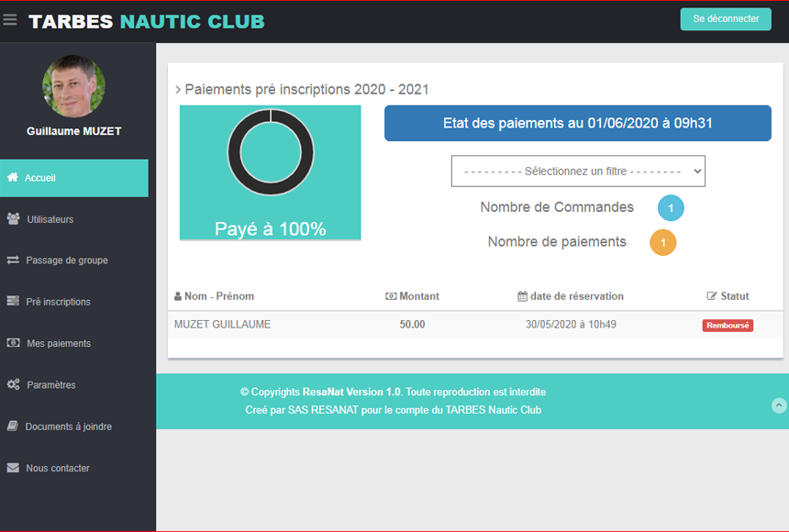Viewport: 789px width, 532px height.
Task: Click the Payé à 100% donut chart
Action: [x=271, y=152]
